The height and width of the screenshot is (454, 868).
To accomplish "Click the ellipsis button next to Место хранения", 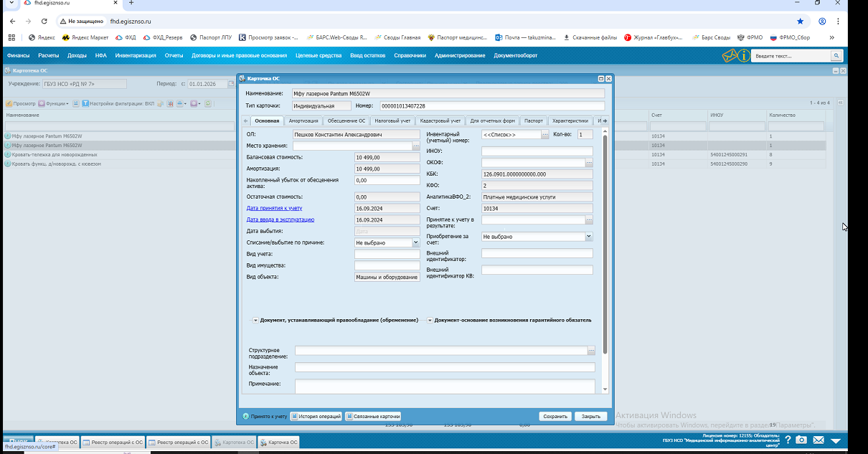I will click(416, 146).
